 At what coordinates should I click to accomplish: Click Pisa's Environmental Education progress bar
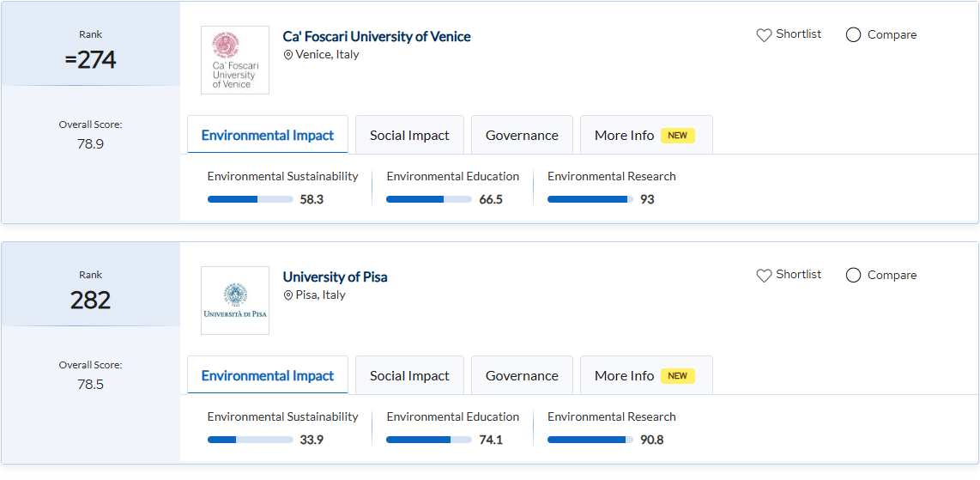pyautogui.click(x=428, y=440)
